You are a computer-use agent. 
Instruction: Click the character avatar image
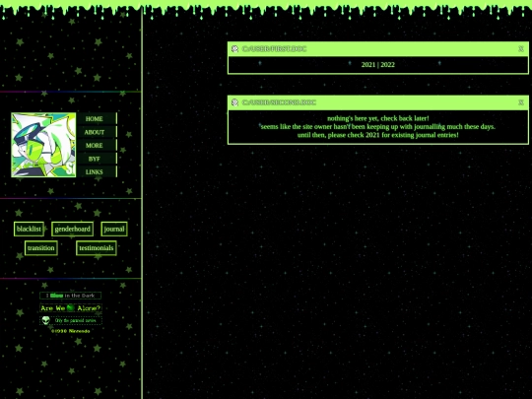pos(43,145)
